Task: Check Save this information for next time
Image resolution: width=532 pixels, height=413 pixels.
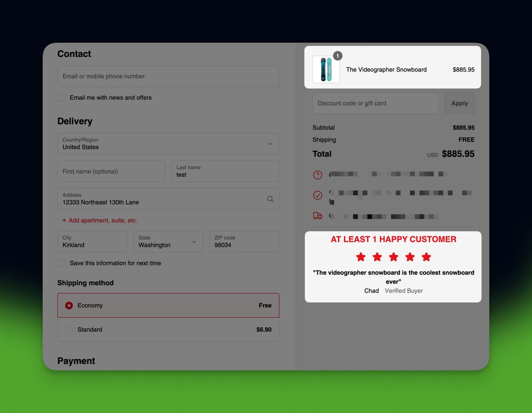Action: 62,263
